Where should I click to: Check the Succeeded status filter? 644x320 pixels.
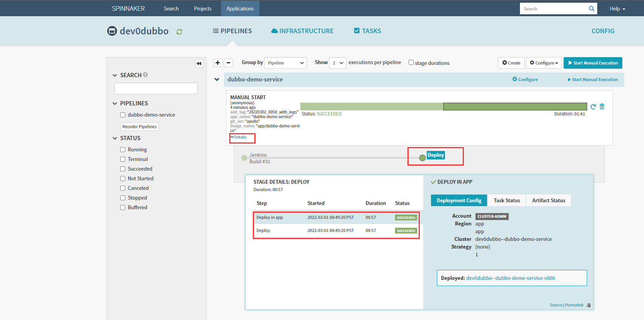[x=123, y=169]
